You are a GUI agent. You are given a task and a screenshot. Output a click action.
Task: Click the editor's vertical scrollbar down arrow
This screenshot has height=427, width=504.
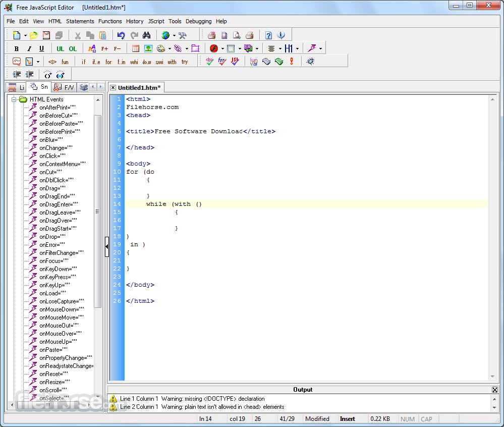pyautogui.click(x=492, y=377)
